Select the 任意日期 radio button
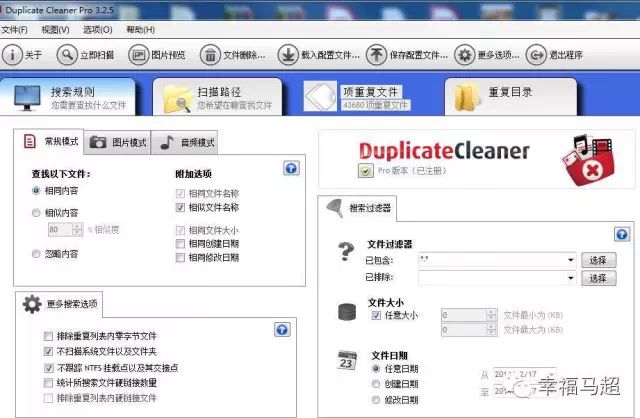Screen dimensions: 640x418 coord(376,369)
